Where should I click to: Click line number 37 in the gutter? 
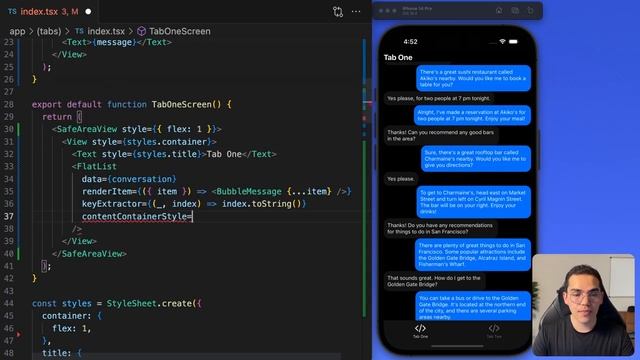tap(9, 216)
